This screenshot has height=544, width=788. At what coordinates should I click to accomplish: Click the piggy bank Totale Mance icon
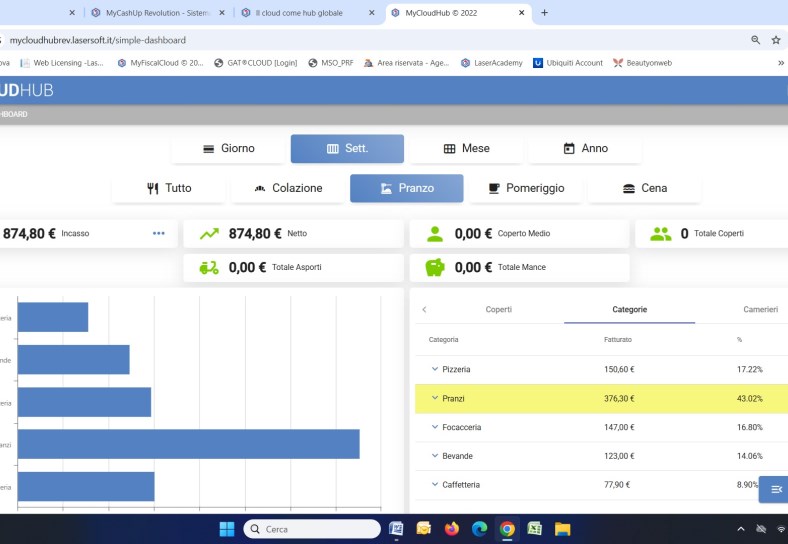point(435,268)
